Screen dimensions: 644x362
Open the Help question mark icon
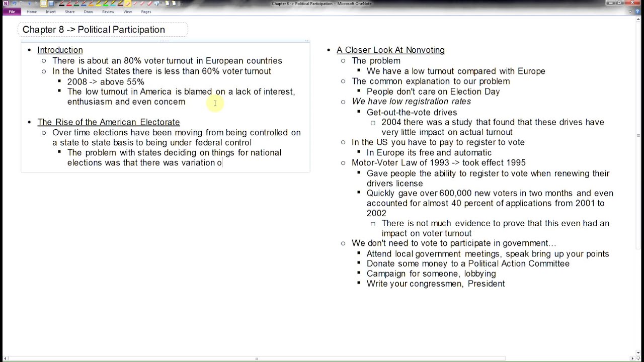pyautogui.click(x=637, y=12)
